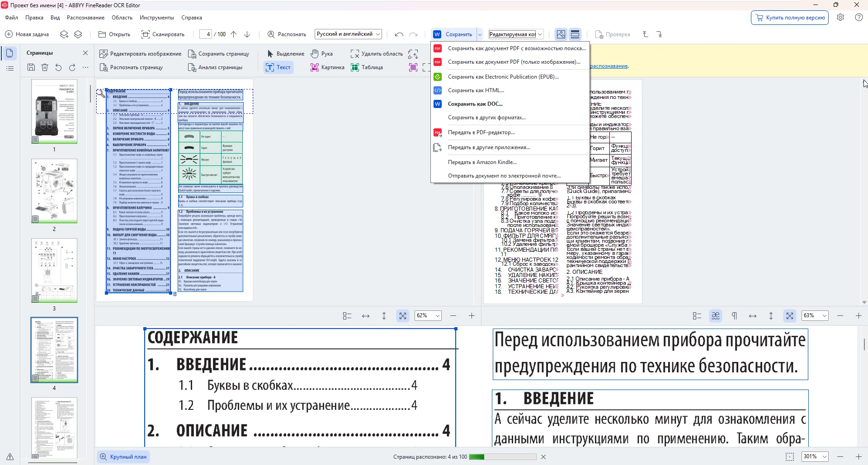This screenshot has height=465, width=868.
Task: Choose the Picture (Картинка) area tool
Action: pos(327,67)
